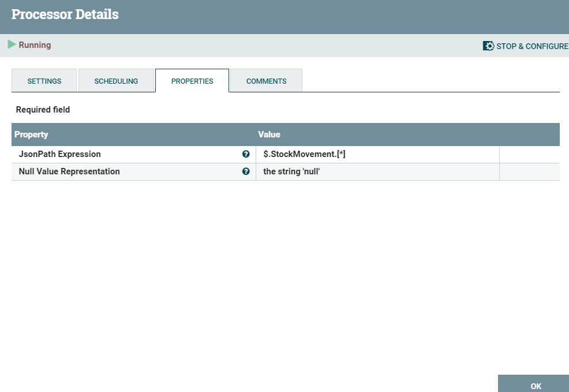Click the help icon beside Null Value Representation
569x392 pixels.
pyautogui.click(x=246, y=171)
